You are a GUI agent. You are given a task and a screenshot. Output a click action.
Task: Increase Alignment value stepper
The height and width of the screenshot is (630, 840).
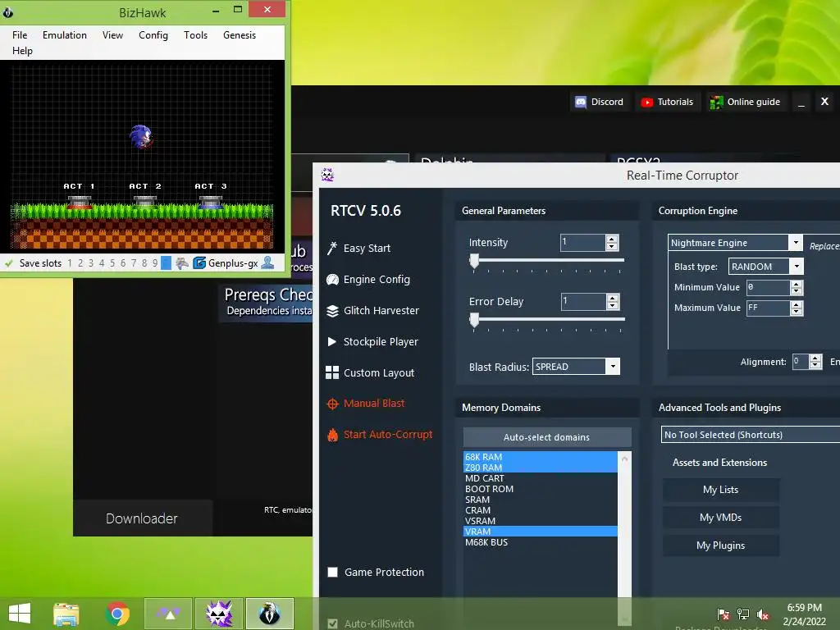pos(815,358)
